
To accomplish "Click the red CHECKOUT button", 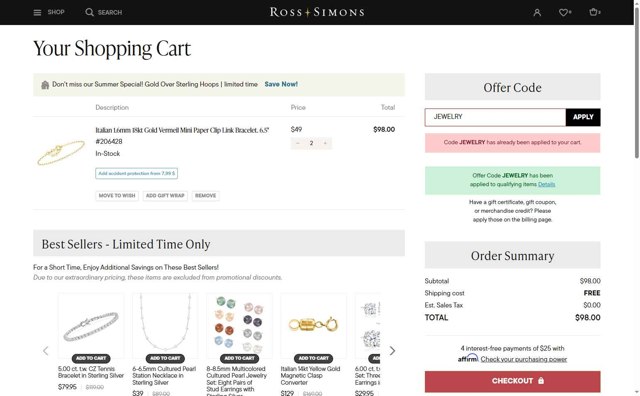I will pyautogui.click(x=512, y=381).
